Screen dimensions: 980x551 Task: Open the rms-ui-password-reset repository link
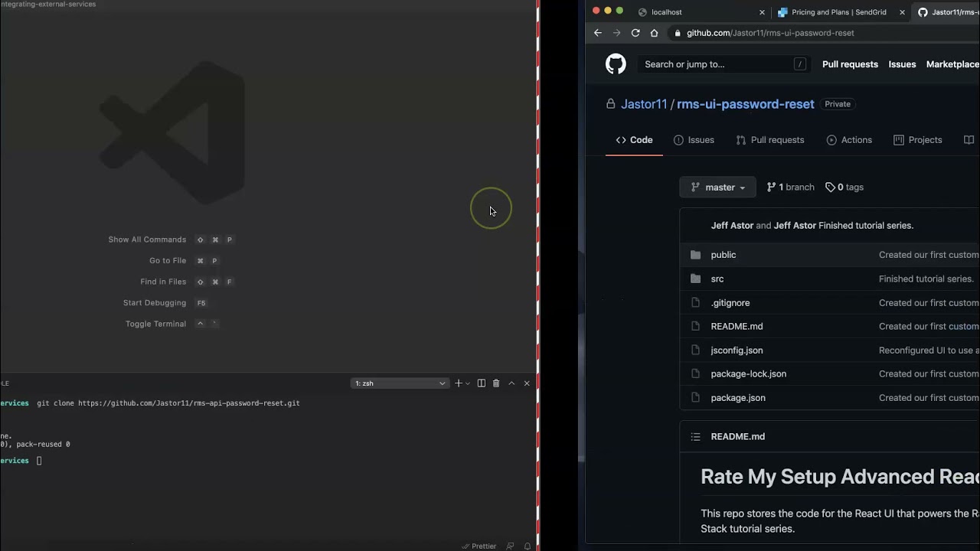point(746,104)
